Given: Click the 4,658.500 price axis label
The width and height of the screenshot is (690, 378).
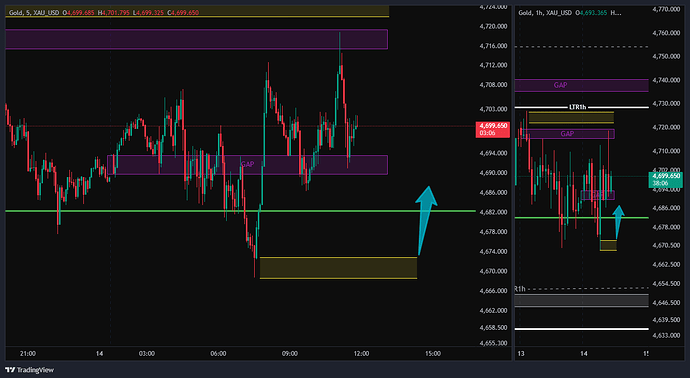Looking at the screenshot, I should [493, 328].
